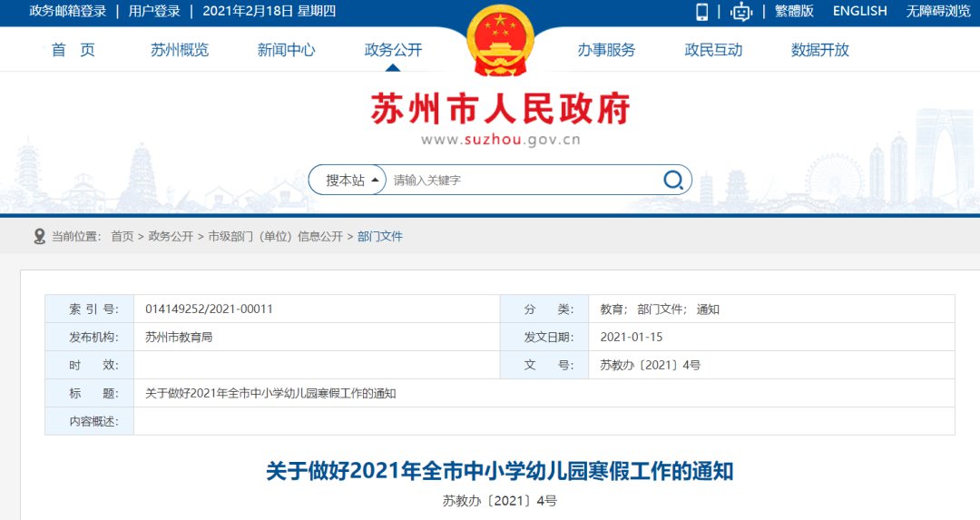Select the 政务公开 navigation tab
980x520 pixels.
pos(393,50)
